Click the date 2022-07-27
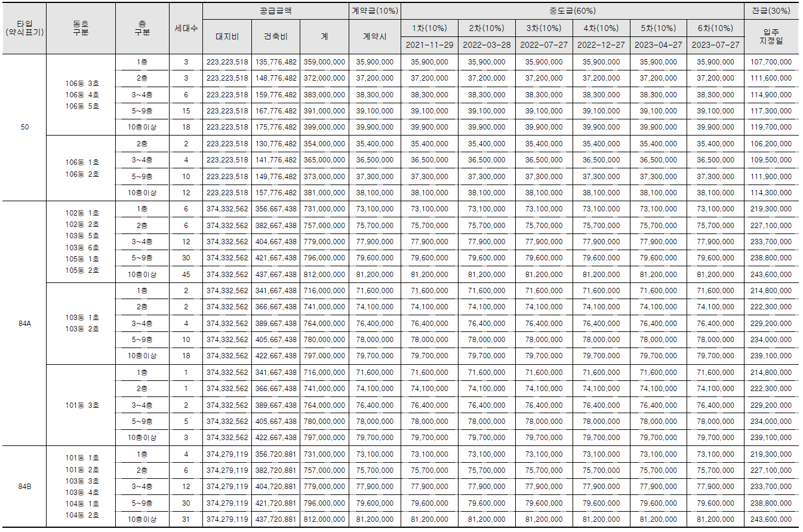This screenshot has height=532, width=803. coord(544,45)
